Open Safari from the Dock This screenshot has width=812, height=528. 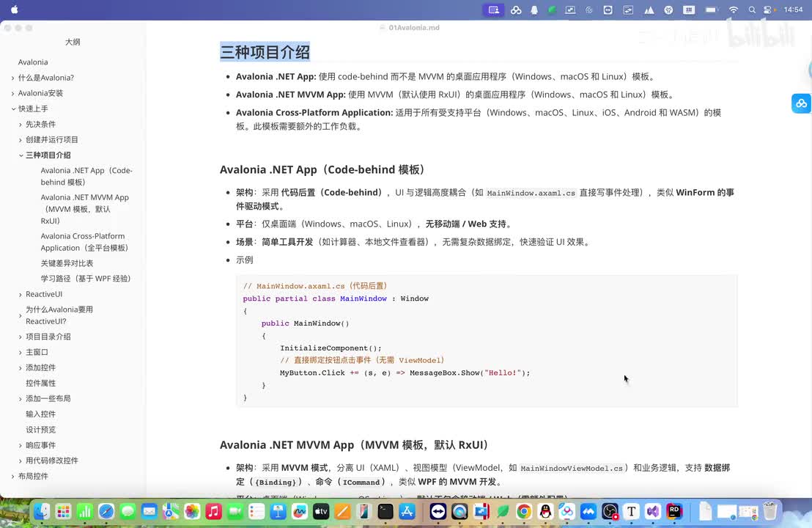click(106, 512)
